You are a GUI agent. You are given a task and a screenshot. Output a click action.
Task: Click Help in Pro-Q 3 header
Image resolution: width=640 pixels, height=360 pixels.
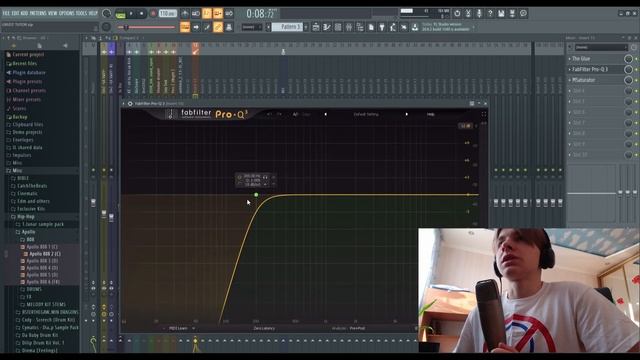pyautogui.click(x=430, y=114)
